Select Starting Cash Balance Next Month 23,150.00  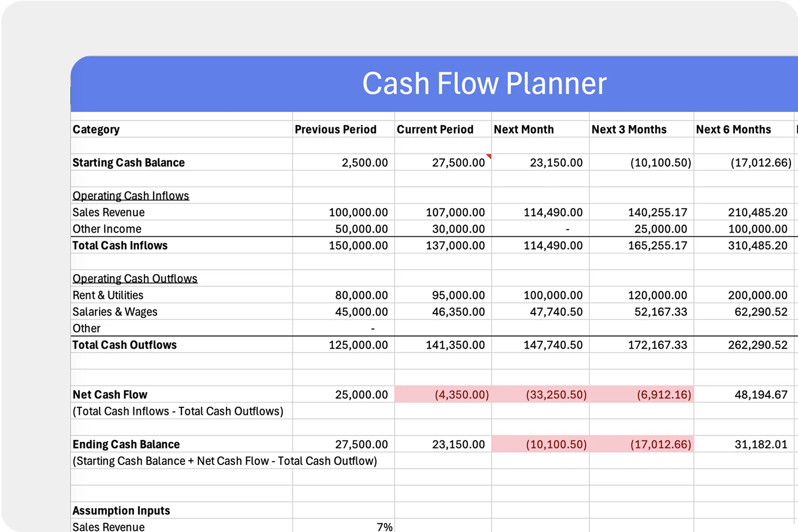[540, 162]
